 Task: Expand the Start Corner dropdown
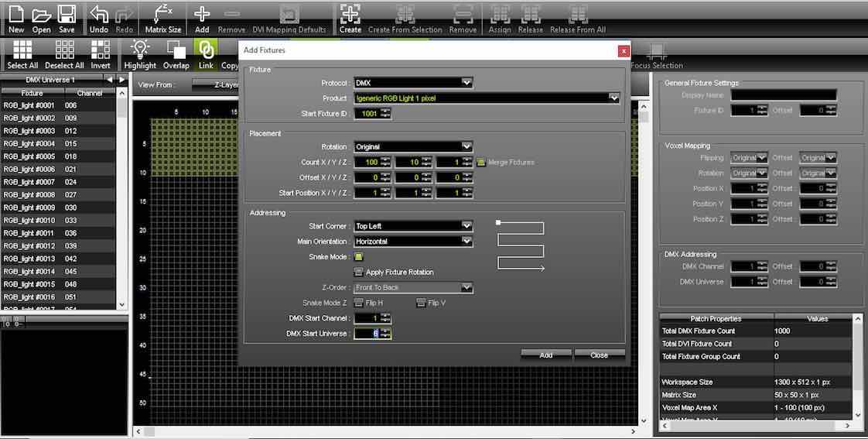coord(413,226)
